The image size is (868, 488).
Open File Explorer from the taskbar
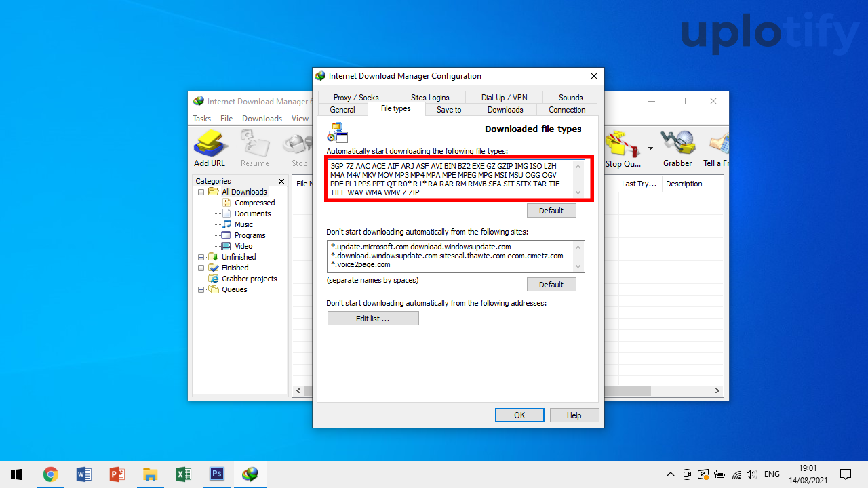(150, 474)
